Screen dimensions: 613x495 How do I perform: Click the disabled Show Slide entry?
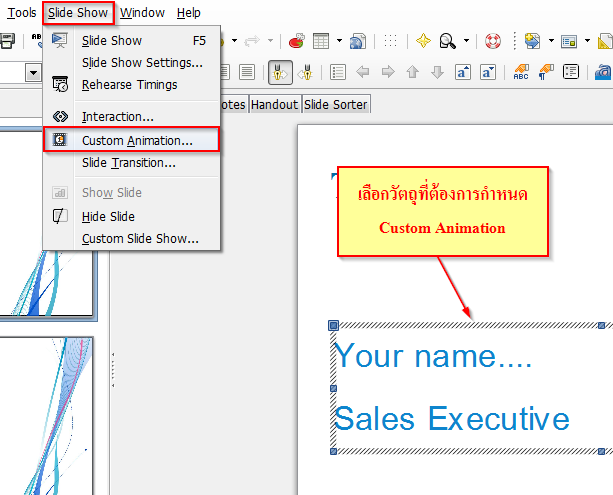click(132, 192)
